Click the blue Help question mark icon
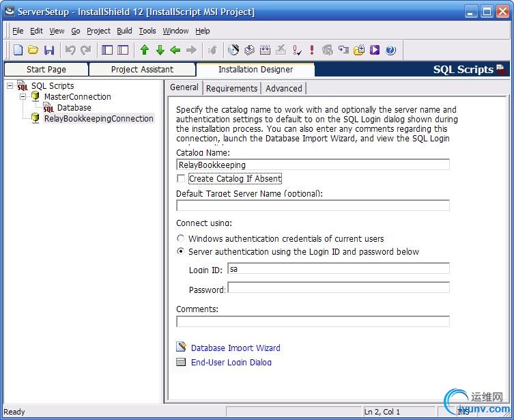The image size is (514, 420). 390,50
